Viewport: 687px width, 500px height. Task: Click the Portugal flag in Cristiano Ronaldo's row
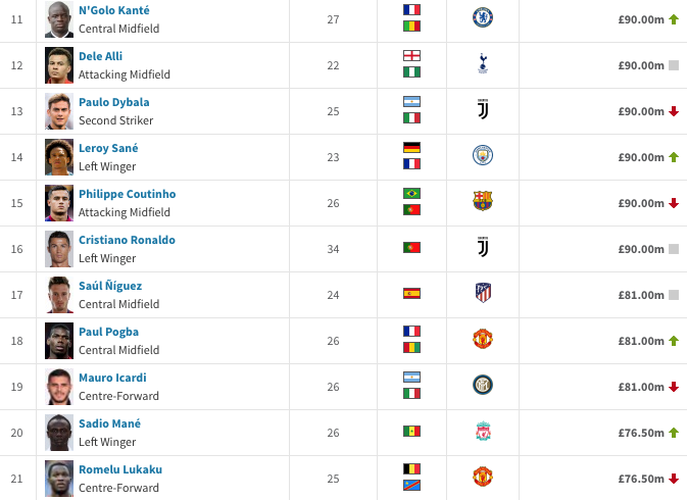tap(411, 248)
